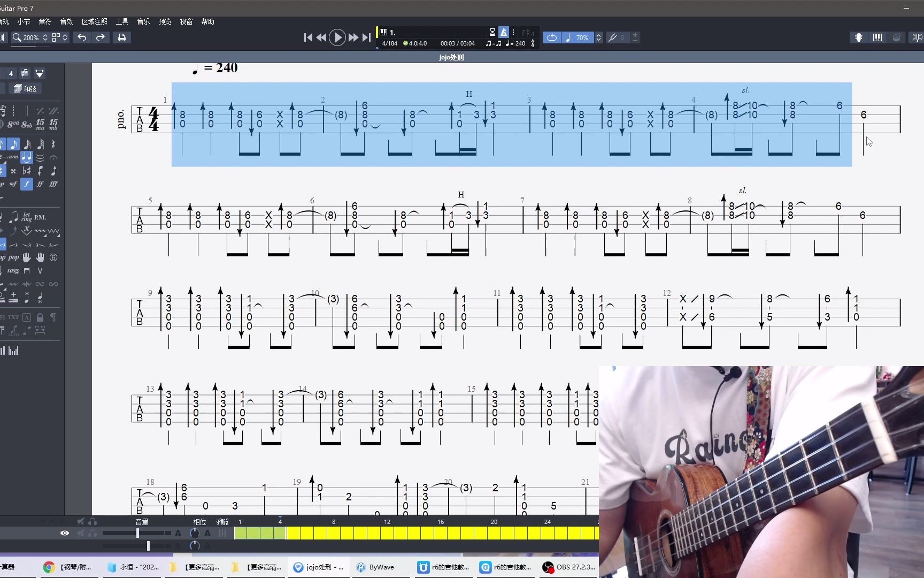Select the mezzo-forte mf dynamic
Viewport: 924px width, 578px height.
13,184
